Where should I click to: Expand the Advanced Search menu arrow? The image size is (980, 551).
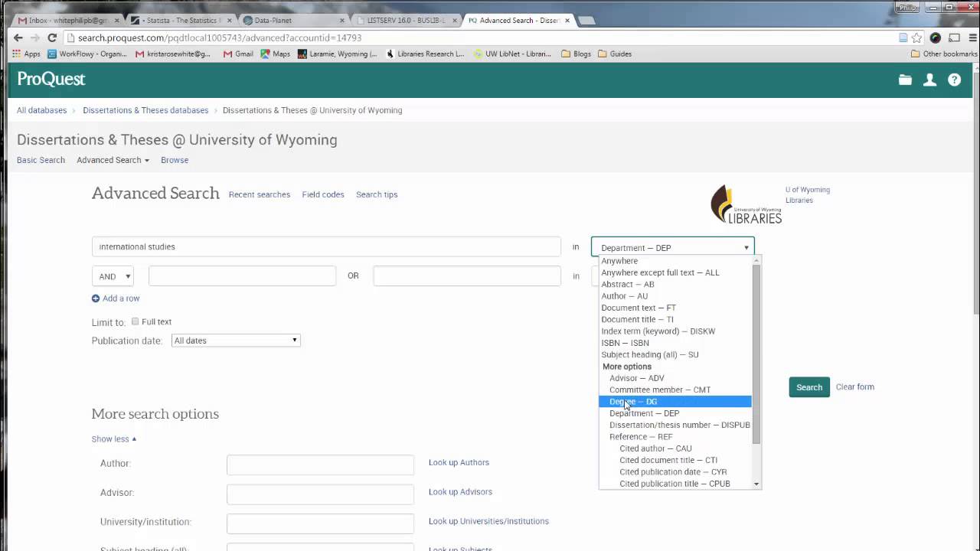tap(147, 160)
